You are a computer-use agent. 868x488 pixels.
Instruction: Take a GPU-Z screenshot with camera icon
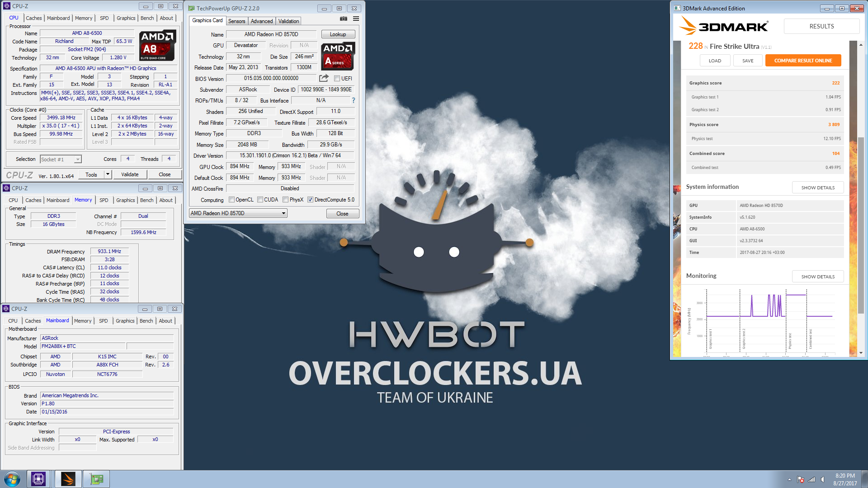344,19
